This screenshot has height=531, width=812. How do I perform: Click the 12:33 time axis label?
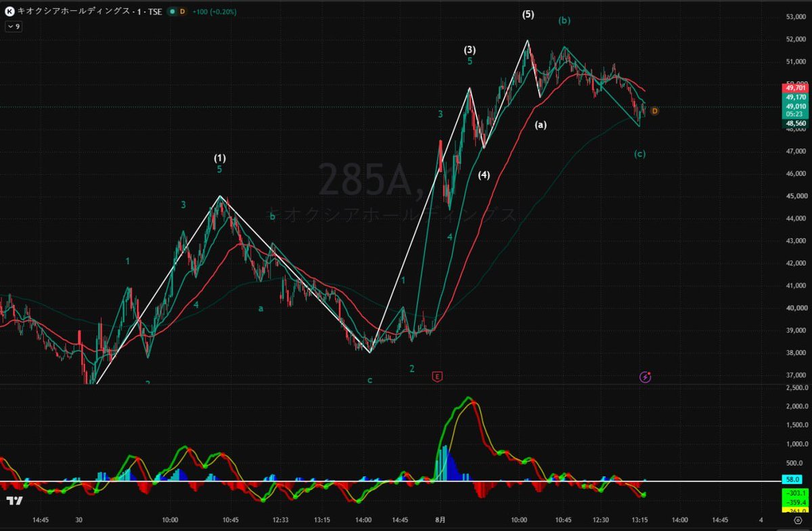(x=281, y=520)
